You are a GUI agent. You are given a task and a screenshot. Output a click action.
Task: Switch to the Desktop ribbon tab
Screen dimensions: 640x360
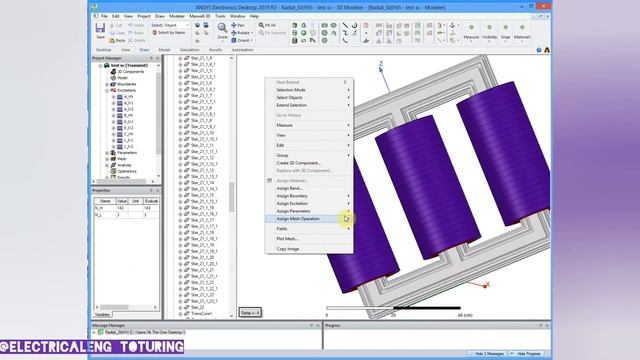[104, 50]
